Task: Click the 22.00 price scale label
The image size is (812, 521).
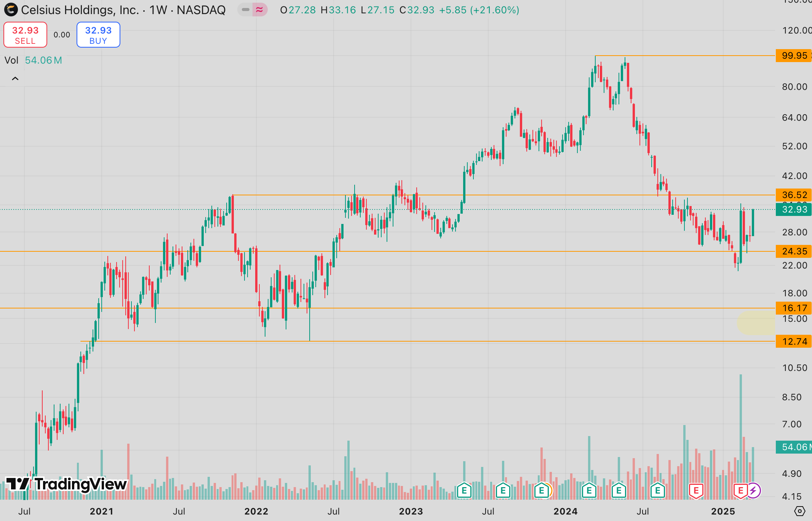Action: click(x=794, y=265)
